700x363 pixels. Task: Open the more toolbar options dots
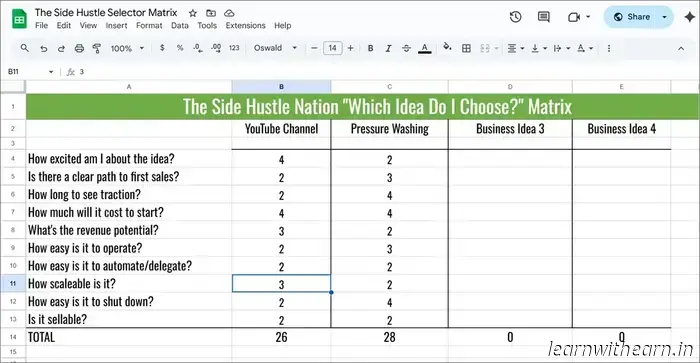pyautogui.click(x=609, y=48)
